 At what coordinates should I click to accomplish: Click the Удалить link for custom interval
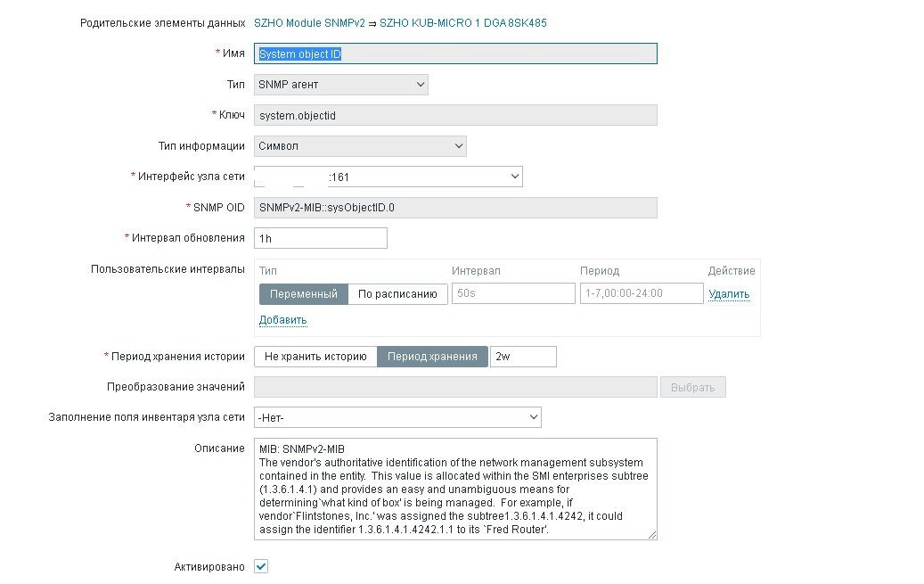pyautogui.click(x=729, y=294)
